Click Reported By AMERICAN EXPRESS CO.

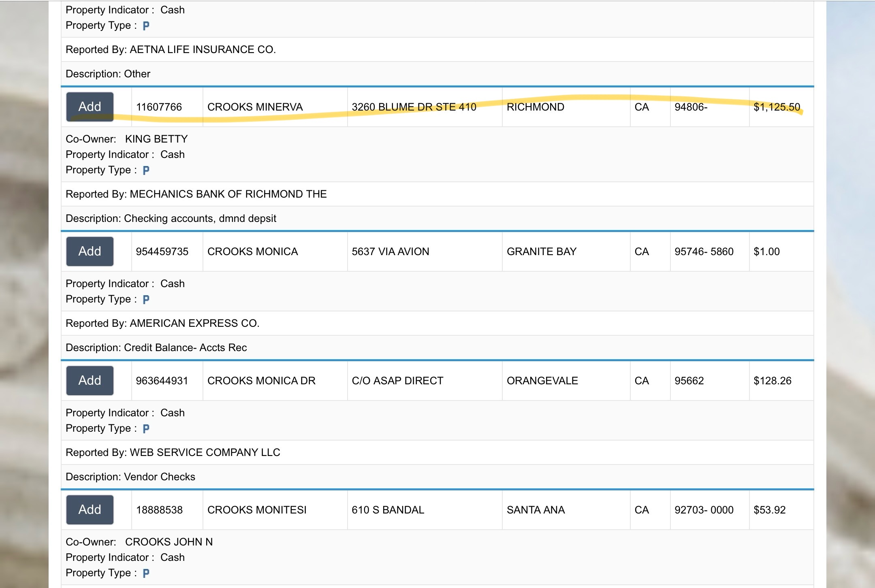pos(162,323)
